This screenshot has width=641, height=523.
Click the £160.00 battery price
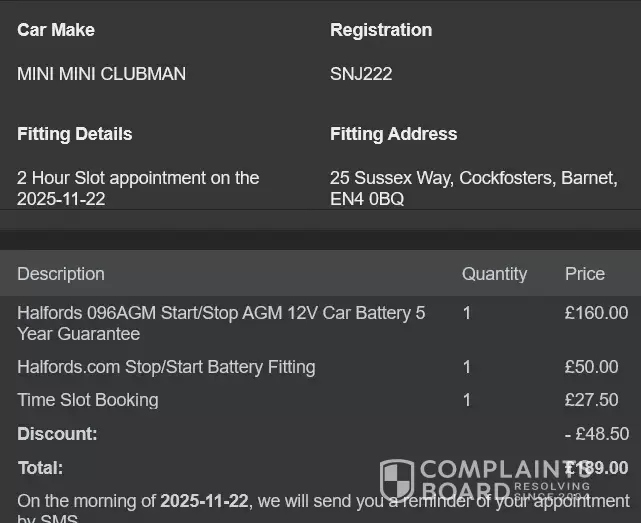[596, 313]
